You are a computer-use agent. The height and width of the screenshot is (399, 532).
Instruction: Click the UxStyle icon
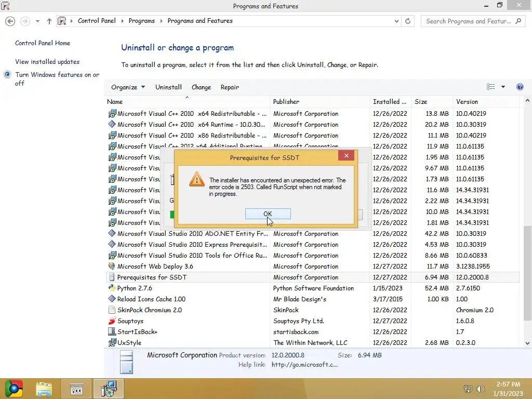(x=112, y=342)
